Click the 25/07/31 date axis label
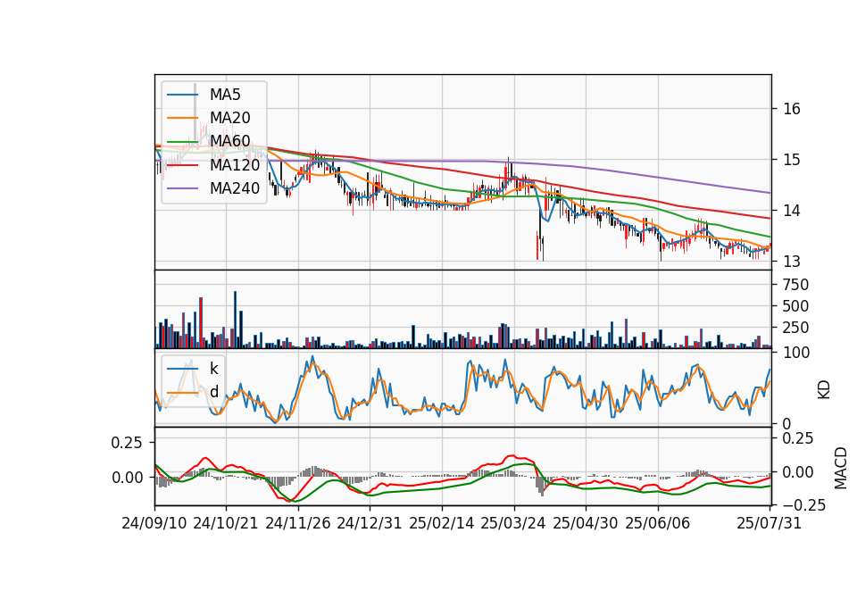The height and width of the screenshot is (616, 857). tap(769, 523)
